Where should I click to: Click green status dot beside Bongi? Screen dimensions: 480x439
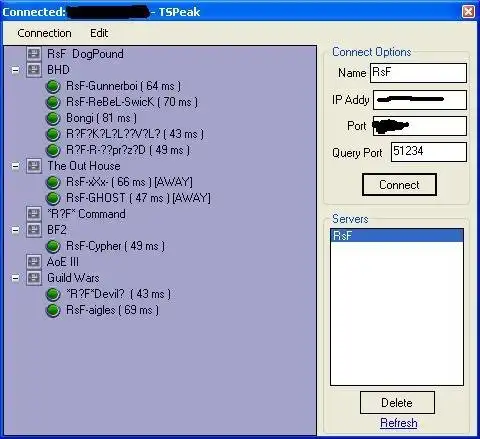pyautogui.click(x=53, y=118)
